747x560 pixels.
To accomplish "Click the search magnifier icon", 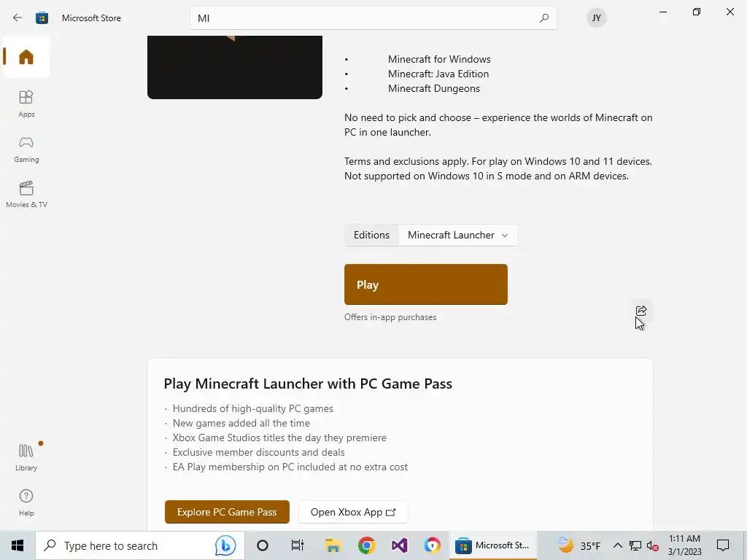I will click(543, 18).
